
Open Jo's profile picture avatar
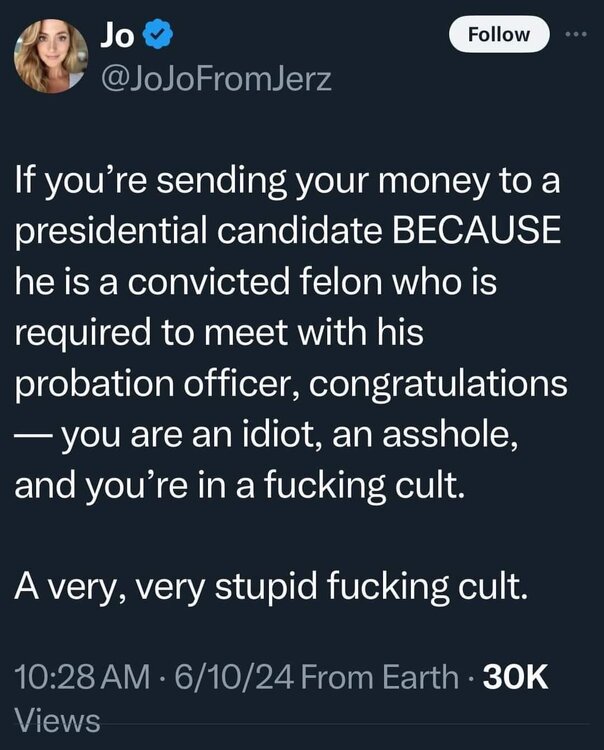(x=51, y=55)
